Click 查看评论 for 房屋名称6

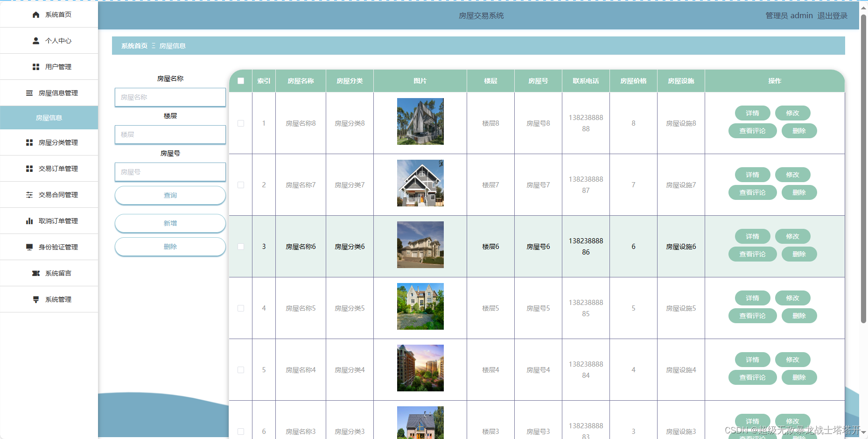click(752, 254)
